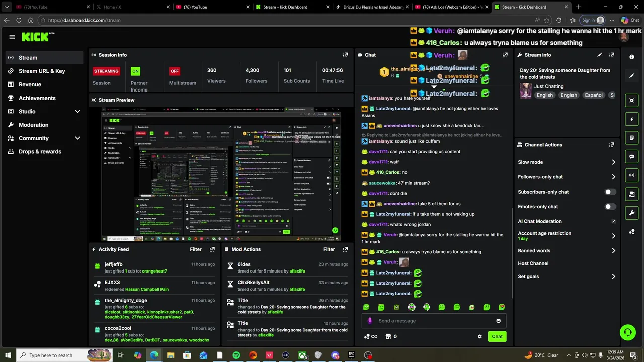Select Host Channel action
Image resolution: width=644 pixels, height=362 pixels.
(x=533, y=263)
